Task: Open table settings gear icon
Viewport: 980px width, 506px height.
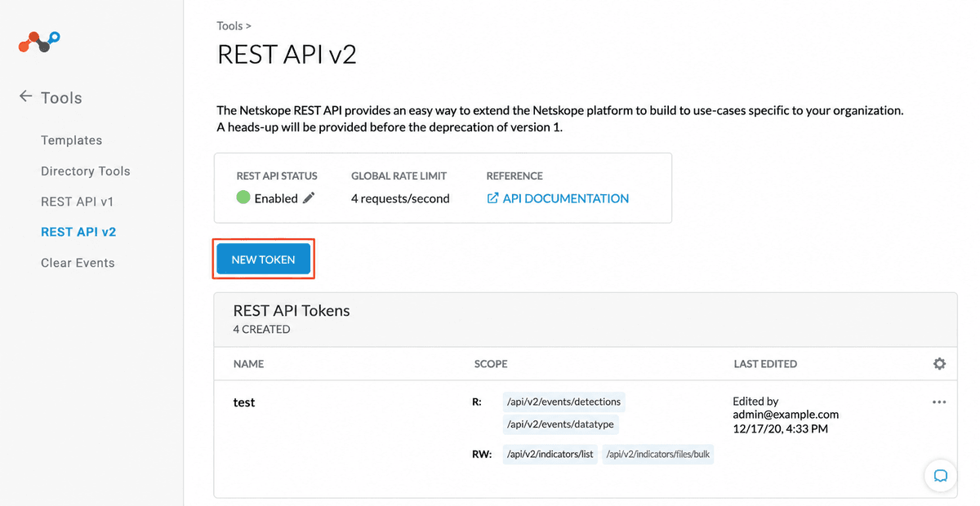Action: [x=939, y=364]
